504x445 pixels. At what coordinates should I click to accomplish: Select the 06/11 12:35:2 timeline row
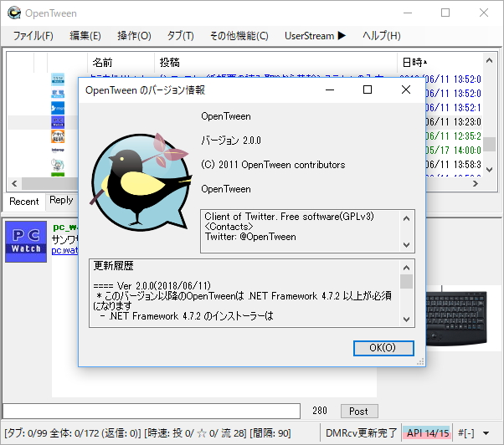click(x=453, y=136)
